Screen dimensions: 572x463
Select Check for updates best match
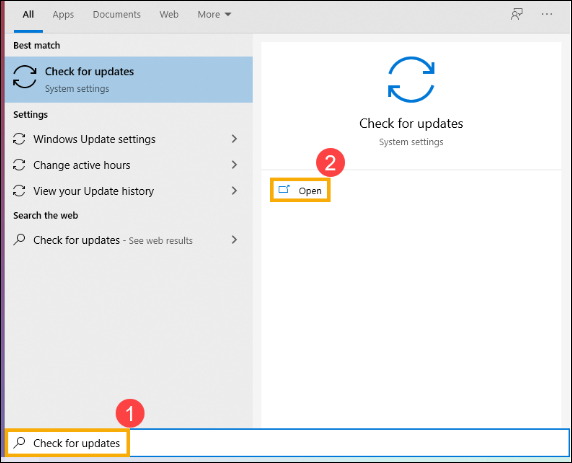click(129, 80)
